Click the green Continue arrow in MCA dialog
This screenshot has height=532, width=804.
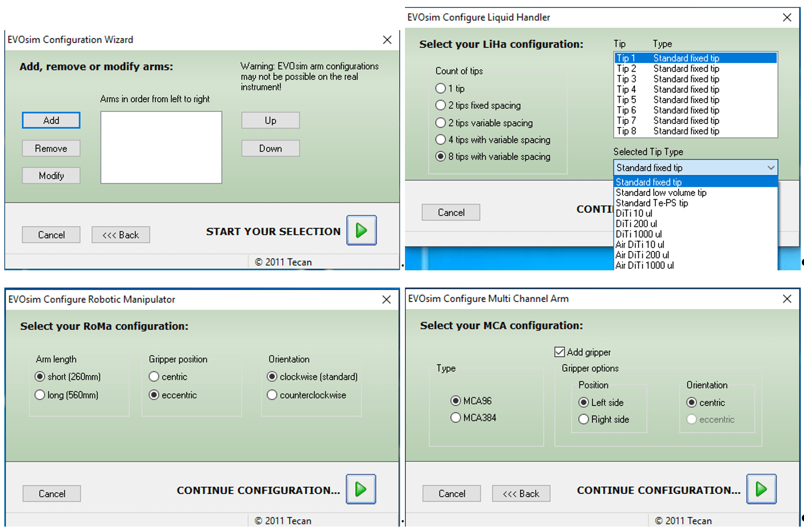[761, 489]
